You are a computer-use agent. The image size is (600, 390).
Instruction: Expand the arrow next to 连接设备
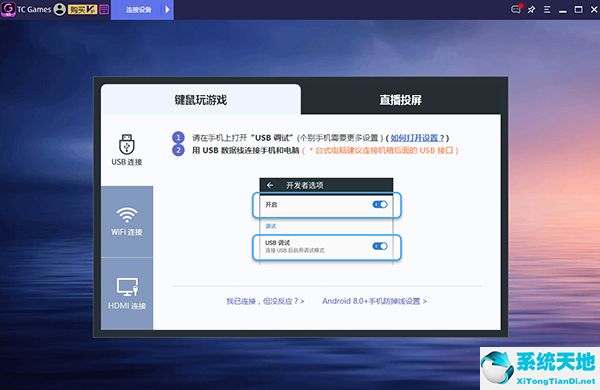(x=167, y=10)
